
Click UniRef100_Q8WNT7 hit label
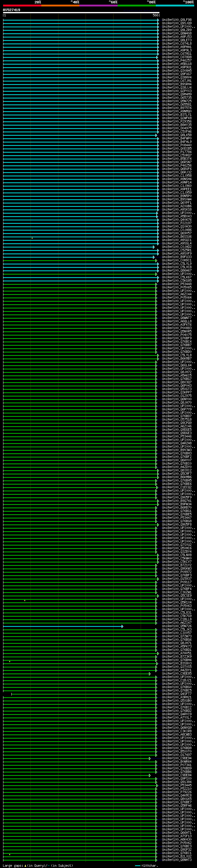tap(177, 318)
